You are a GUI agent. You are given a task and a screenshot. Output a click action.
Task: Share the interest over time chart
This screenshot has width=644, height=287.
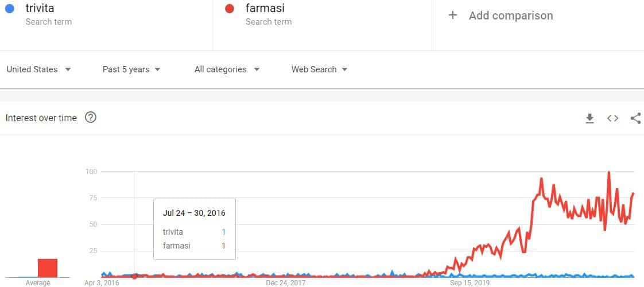tap(635, 118)
